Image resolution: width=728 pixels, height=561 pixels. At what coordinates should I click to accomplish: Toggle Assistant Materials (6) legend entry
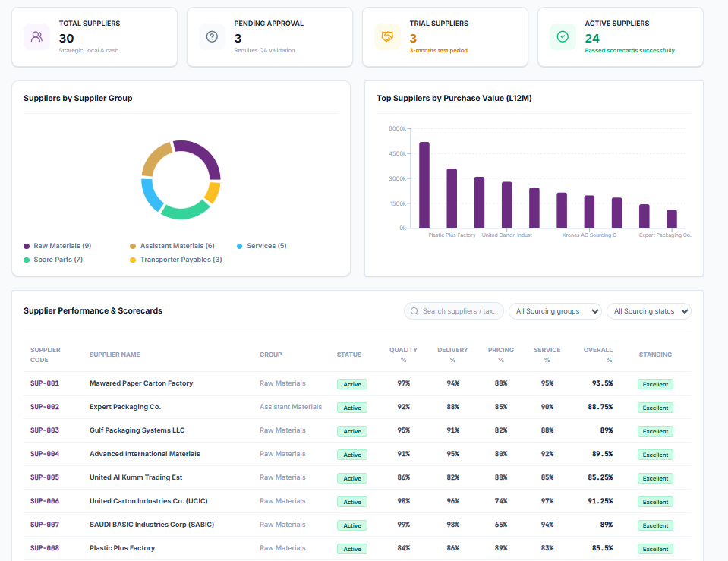coord(172,246)
